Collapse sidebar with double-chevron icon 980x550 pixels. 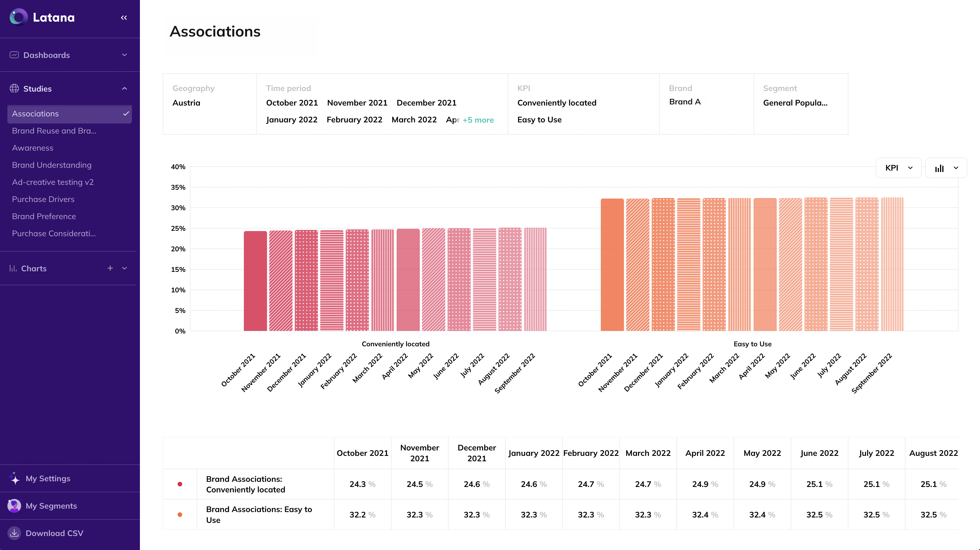[x=124, y=17]
